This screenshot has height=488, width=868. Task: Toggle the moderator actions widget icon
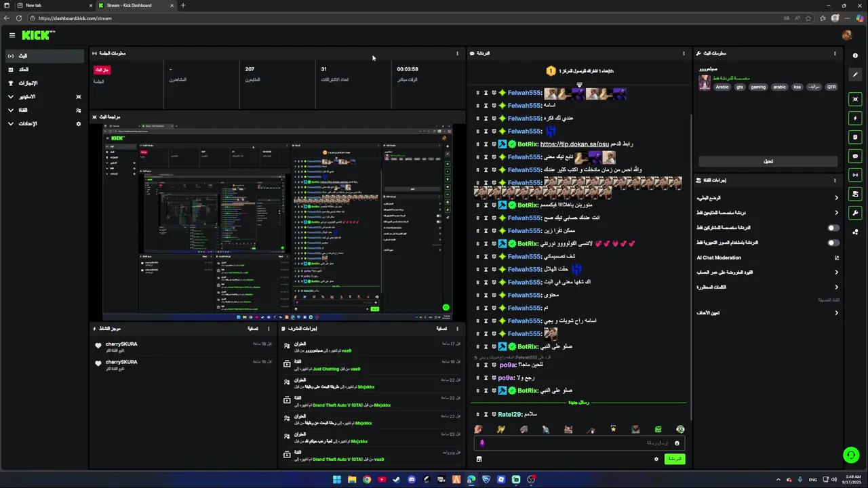pos(855,194)
